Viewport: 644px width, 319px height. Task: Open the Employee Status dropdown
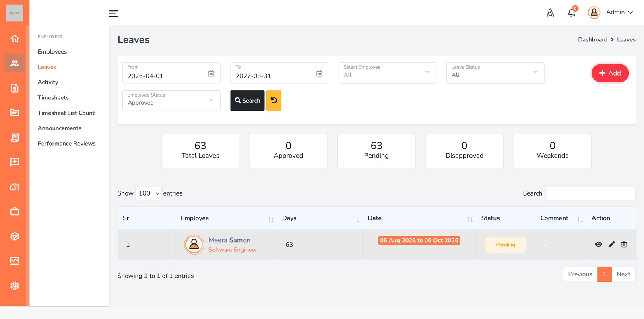click(x=171, y=101)
